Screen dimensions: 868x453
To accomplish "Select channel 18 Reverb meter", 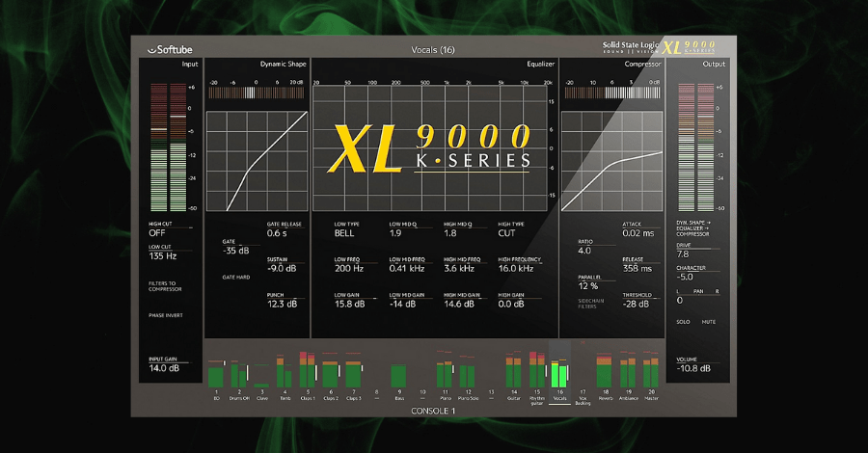I will [605, 369].
